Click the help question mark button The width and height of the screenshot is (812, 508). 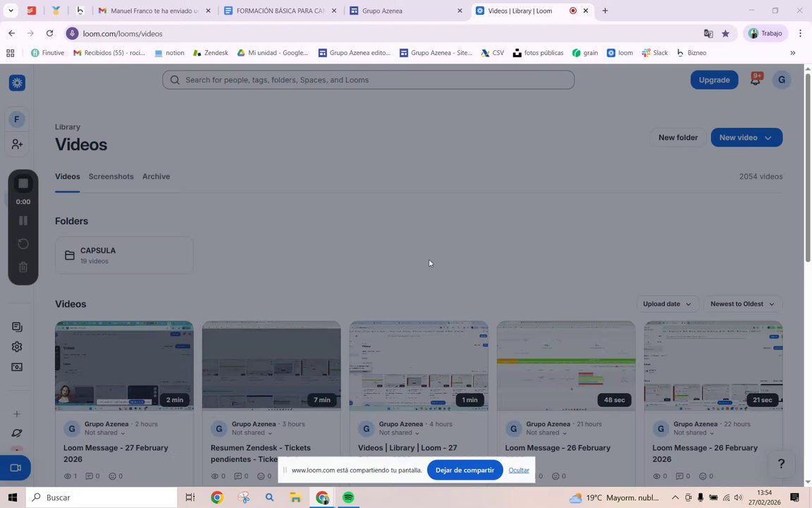click(781, 464)
